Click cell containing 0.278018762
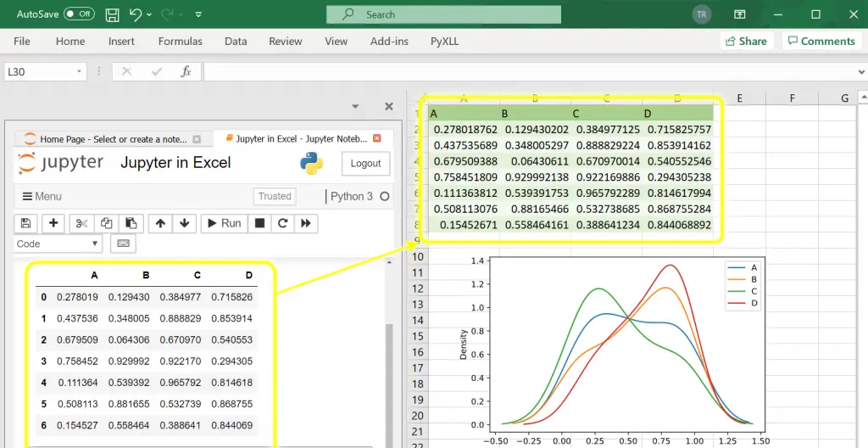Screen dimensions: 868x448 465,129
